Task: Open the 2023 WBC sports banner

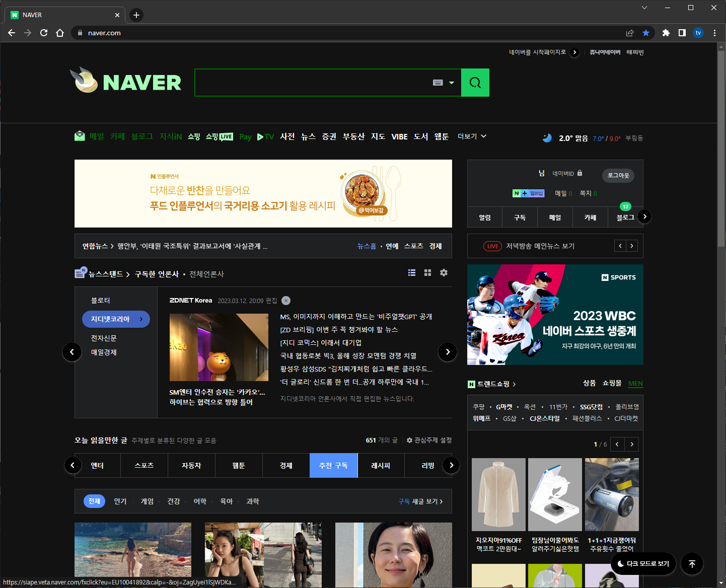Action: click(x=555, y=315)
